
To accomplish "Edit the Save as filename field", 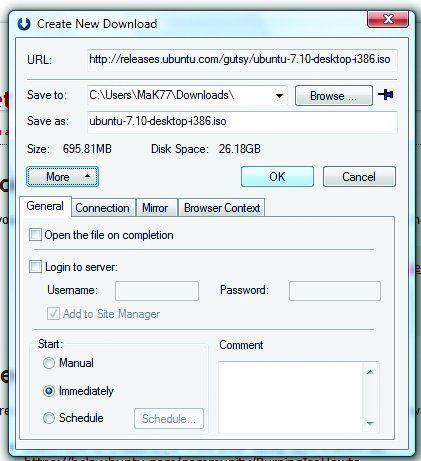I will [x=242, y=122].
